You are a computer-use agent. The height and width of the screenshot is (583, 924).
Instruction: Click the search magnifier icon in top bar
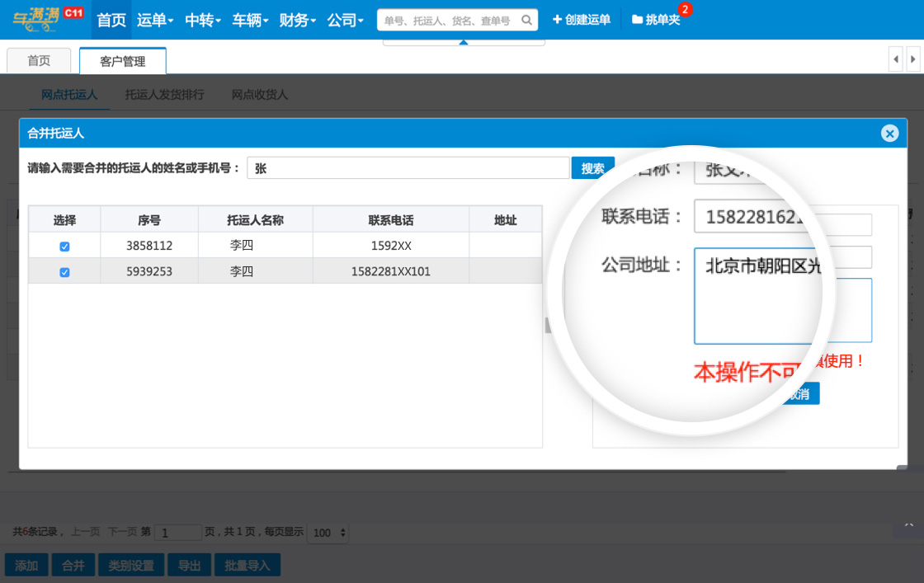pyautogui.click(x=526, y=20)
